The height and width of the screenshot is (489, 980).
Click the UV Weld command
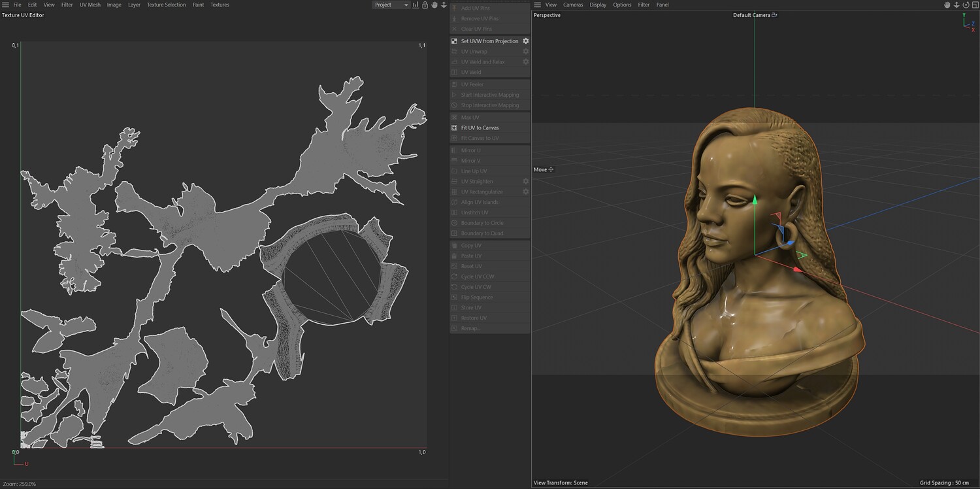(x=490, y=72)
